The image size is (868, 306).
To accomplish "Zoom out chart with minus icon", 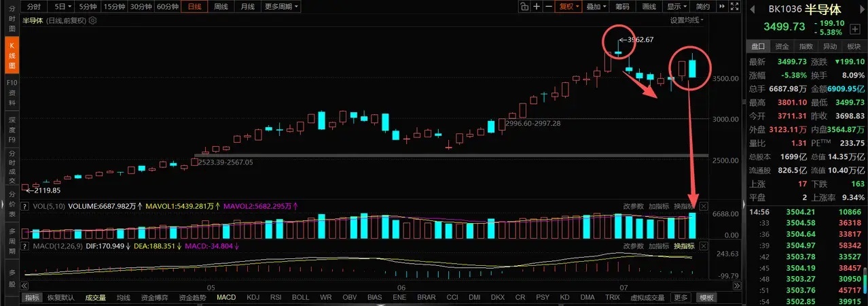I will pyautogui.click(x=549, y=6).
